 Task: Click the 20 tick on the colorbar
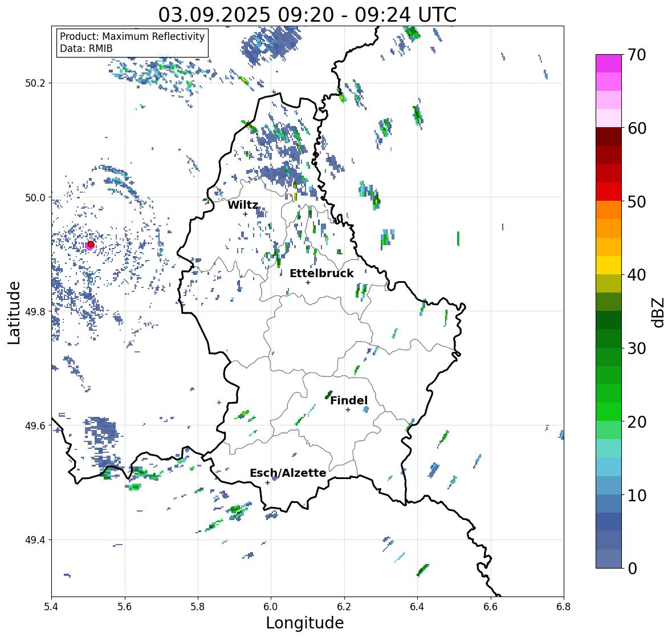pos(637,422)
